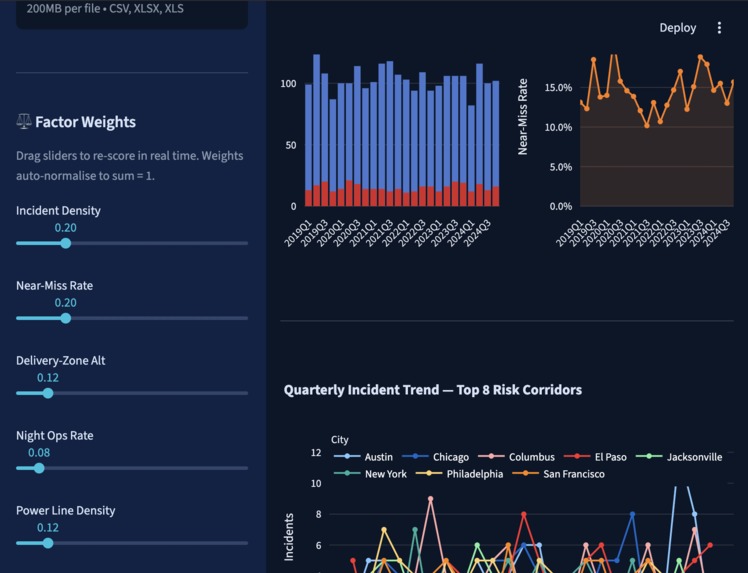
Task: Toggle New York series in the legend
Action: click(370, 474)
